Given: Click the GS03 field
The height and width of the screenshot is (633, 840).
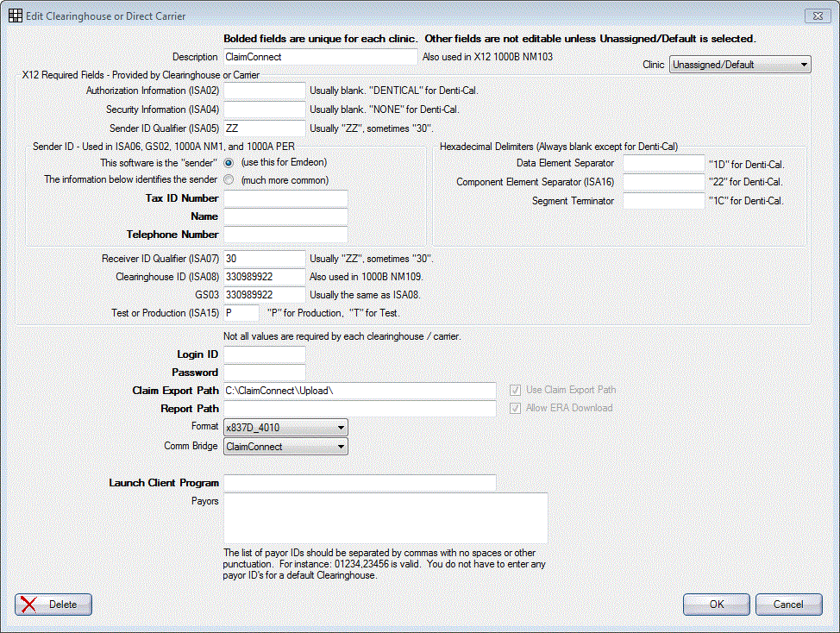Looking at the screenshot, I should [x=265, y=295].
